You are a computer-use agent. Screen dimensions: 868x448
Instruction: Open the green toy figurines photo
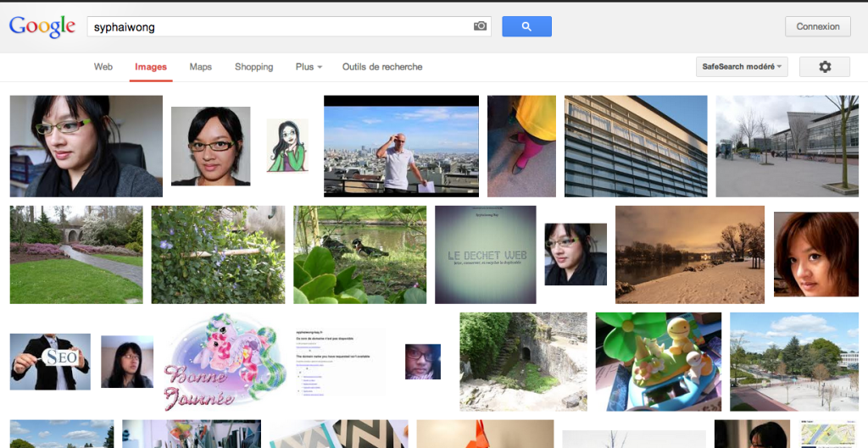click(658, 362)
